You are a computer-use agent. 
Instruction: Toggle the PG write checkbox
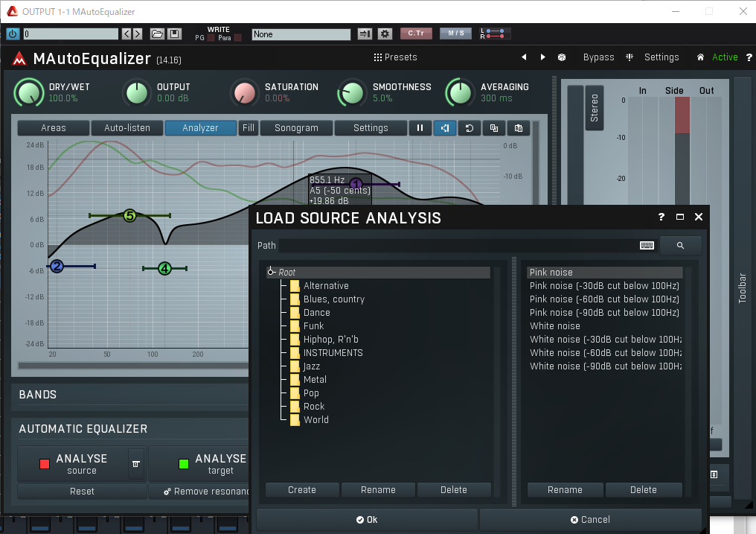point(211,38)
